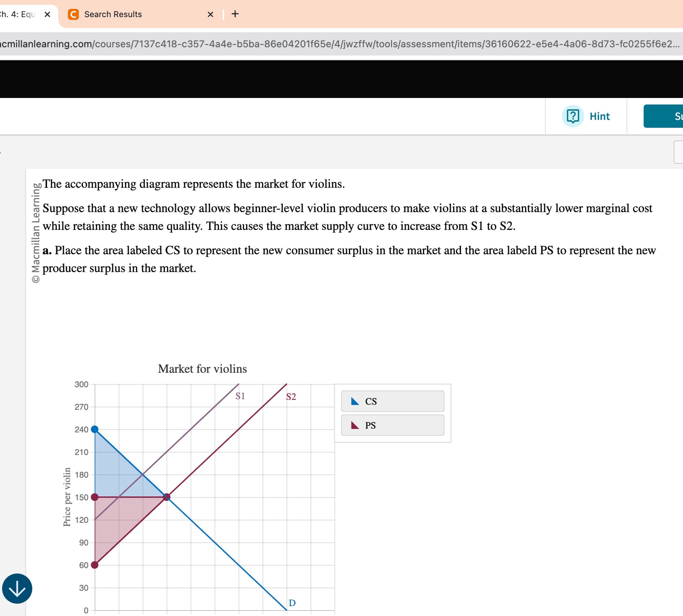
Task: Click the Submit button top-right
Action: point(666,116)
